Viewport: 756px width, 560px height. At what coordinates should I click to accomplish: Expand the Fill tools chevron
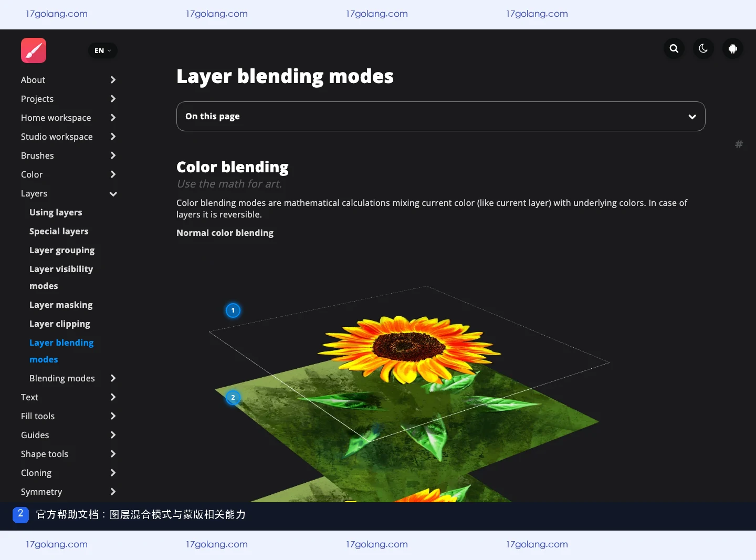[x=113, y=416]
